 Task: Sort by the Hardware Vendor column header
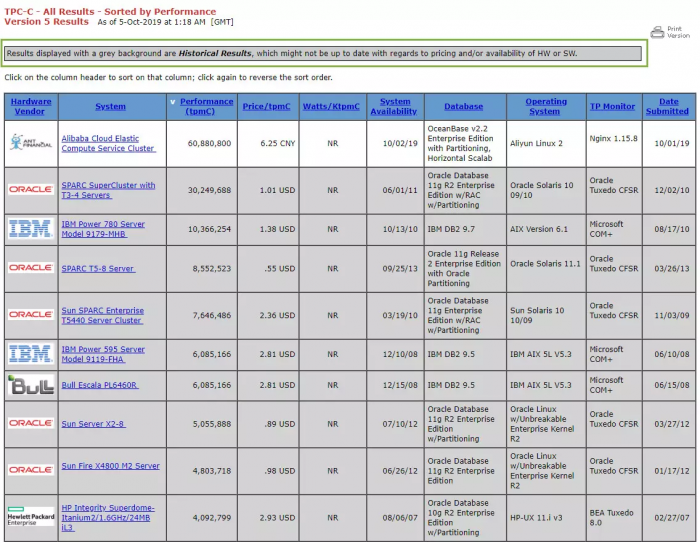pos(31,106)
